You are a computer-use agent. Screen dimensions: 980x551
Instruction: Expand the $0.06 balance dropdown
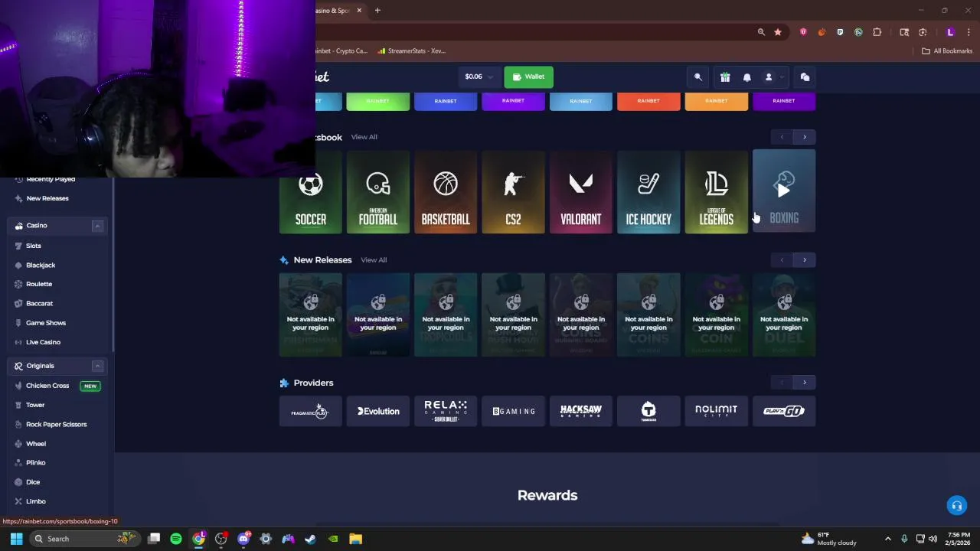[479, 77]
